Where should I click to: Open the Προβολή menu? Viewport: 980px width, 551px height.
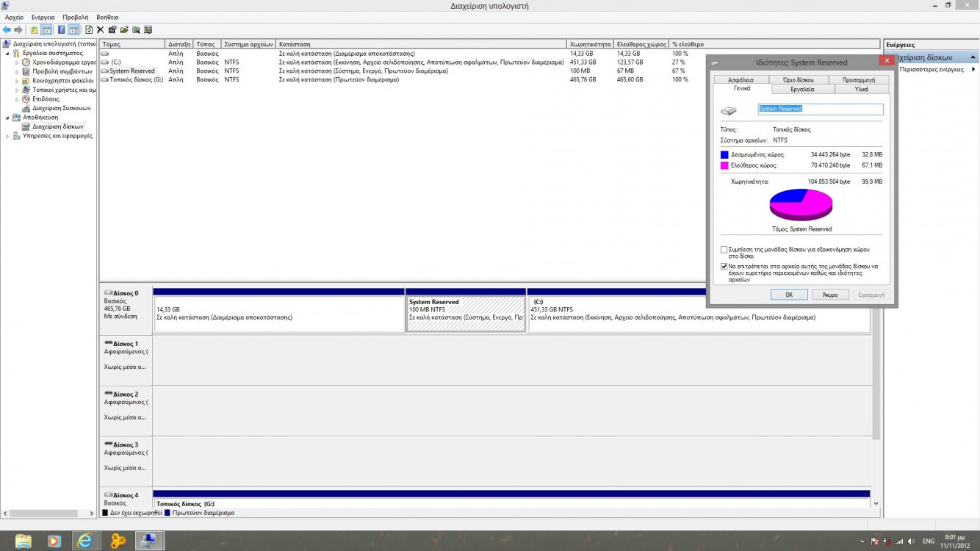click(x=76, y=17)
